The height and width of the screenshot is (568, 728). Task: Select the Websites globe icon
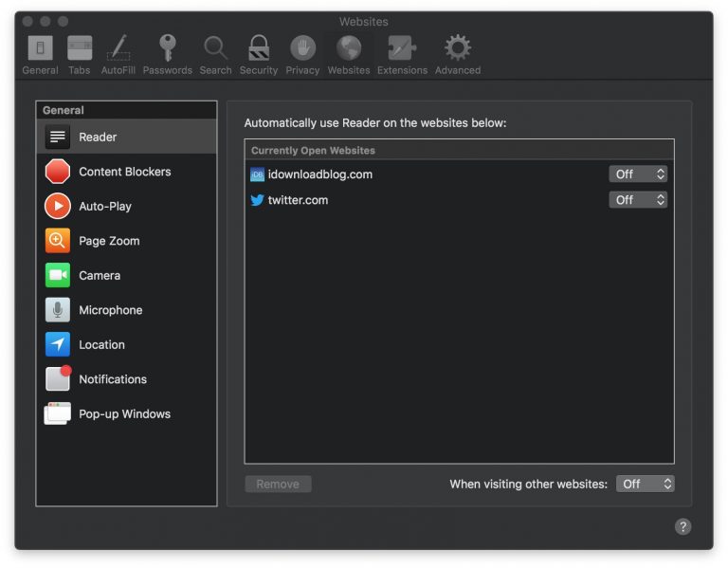pyautogui.click(x=349, y=47)
